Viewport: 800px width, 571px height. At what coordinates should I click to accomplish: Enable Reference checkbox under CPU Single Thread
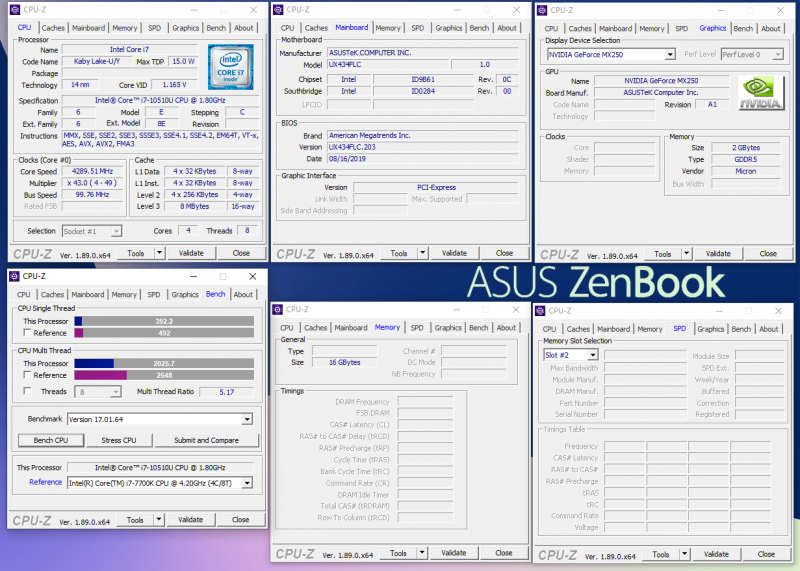coord(28,333)
